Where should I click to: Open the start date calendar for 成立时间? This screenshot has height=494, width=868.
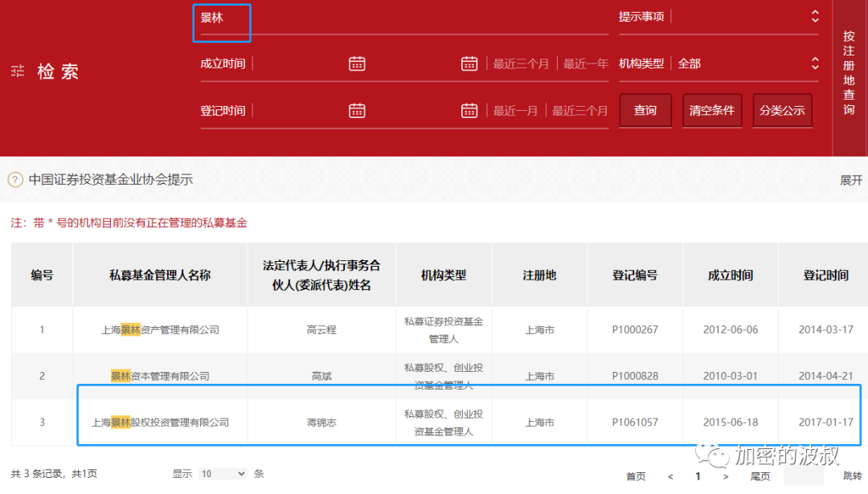(x=357, y=63)
